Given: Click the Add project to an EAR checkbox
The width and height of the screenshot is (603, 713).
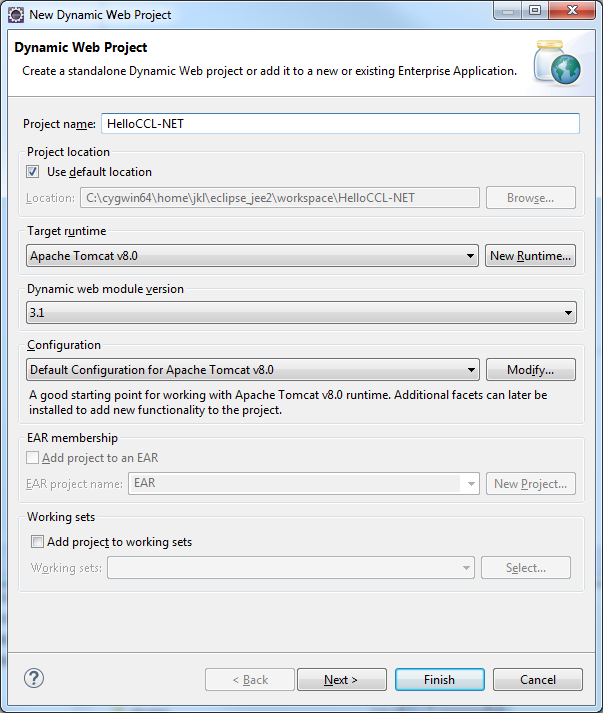Looking at the screenshot, I should pos(34,458).
